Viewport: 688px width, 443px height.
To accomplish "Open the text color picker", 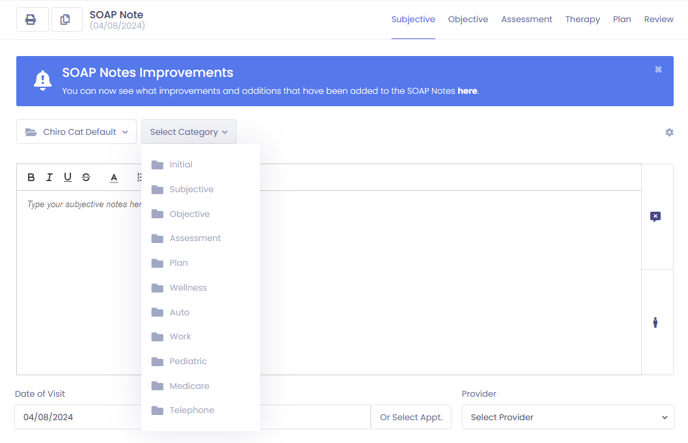I will pyautogui.click(x=114, y=178).
